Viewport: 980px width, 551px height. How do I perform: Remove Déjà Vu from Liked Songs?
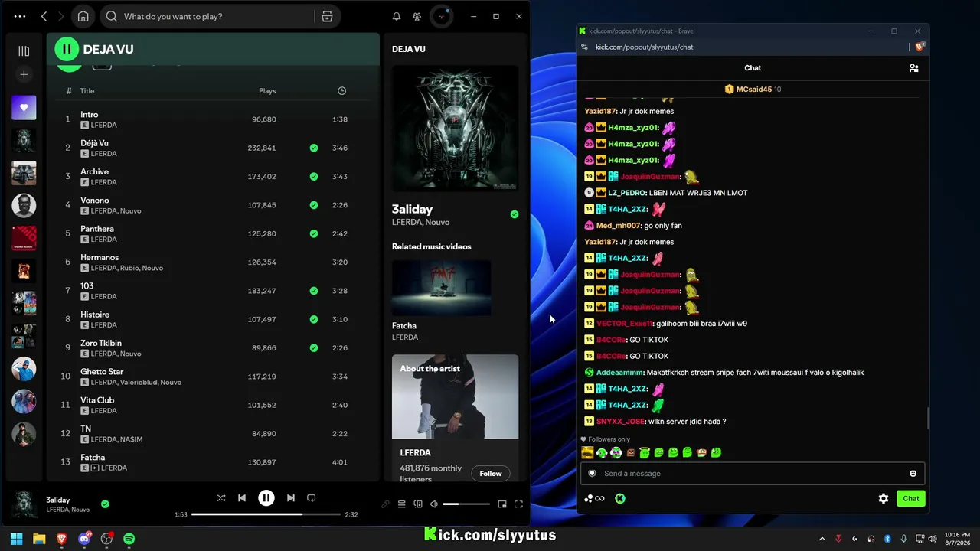tap(314, 148)
